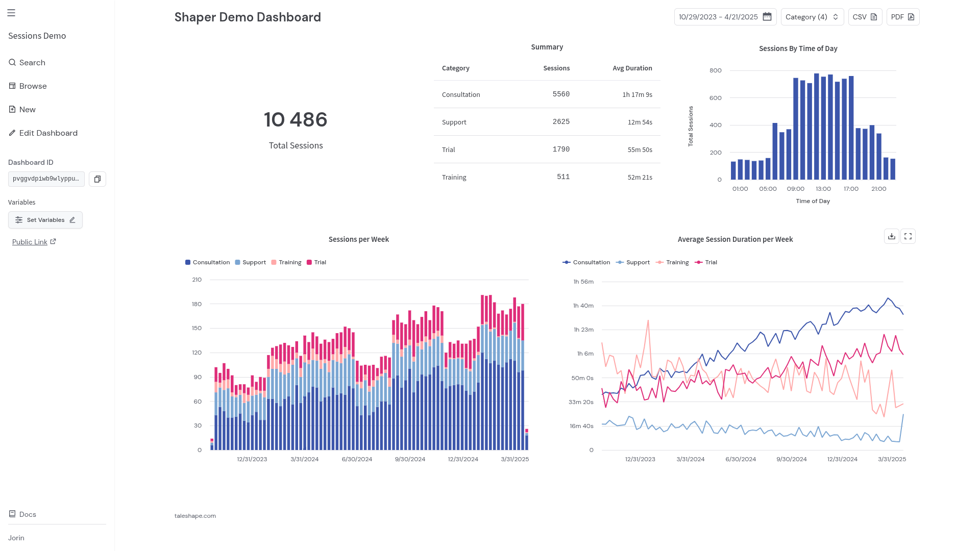Open the Jorin user menu
The height and width of the screenshot is (551, 980).
point(16,538)
